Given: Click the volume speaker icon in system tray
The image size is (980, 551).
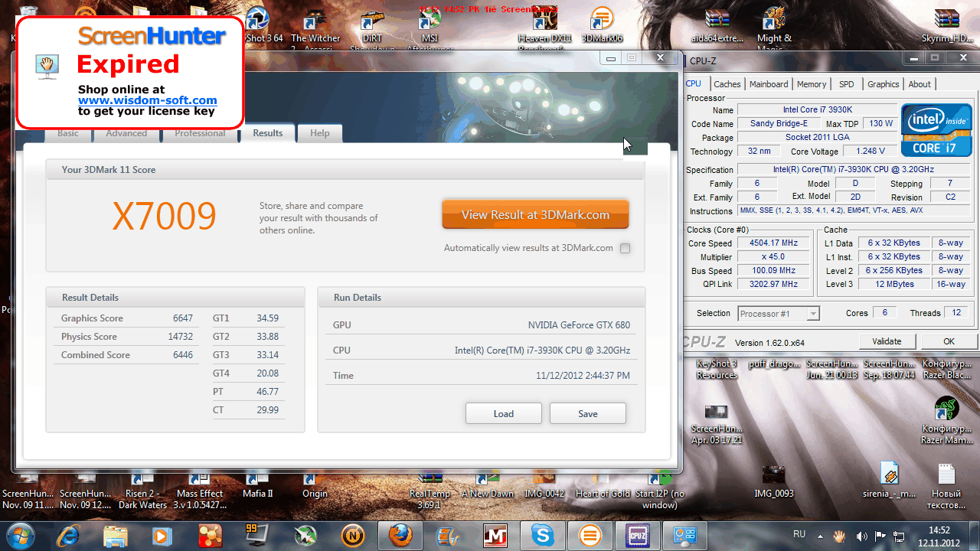Looking at the screenshot, I should (861, 536).
